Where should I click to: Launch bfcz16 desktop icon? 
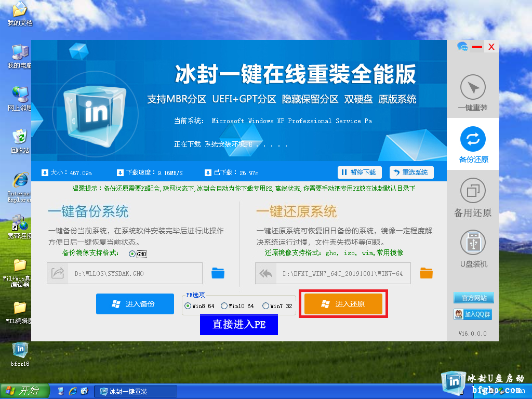[x=20, y=354]
